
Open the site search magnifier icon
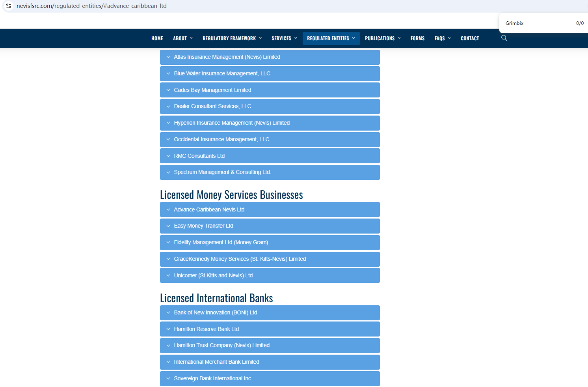(x=504, y=38)
